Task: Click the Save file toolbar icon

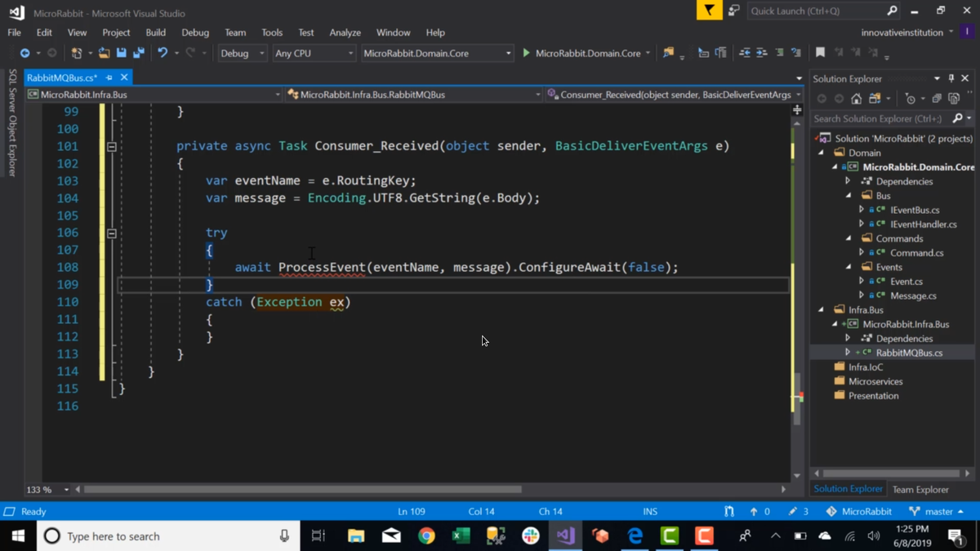Action: (122, 53)
